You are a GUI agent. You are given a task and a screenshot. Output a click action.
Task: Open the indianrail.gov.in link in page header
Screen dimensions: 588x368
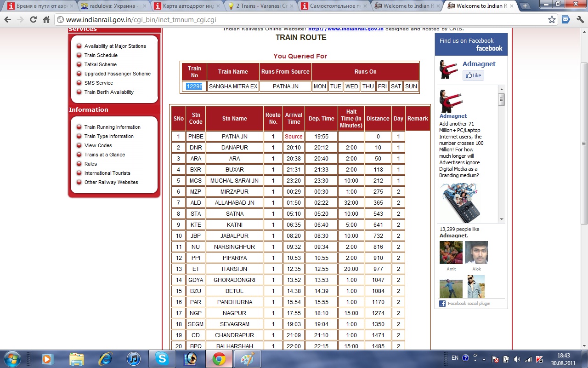coord(345,29)
